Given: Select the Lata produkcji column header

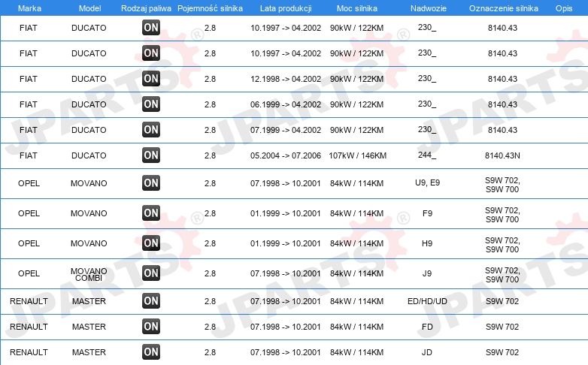Looking at the screenshot, I should pos(286,8).
